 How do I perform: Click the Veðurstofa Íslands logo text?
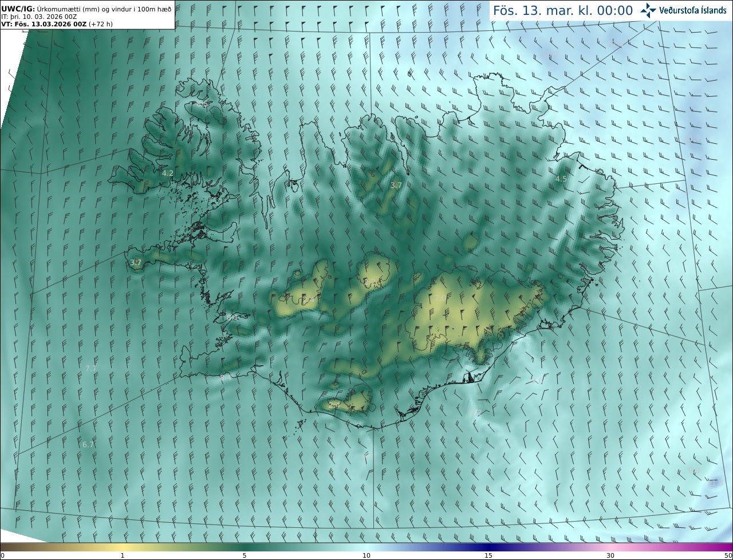(692, 10)
